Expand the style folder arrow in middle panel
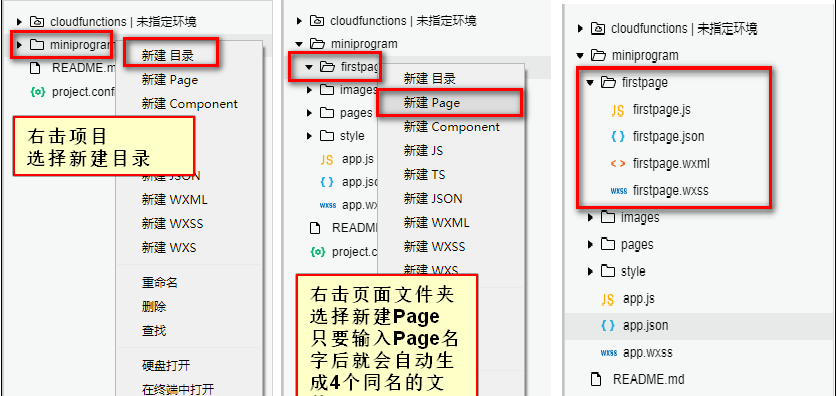The height and width of the screenshot is (396, 837). click(x=309, y=136)
